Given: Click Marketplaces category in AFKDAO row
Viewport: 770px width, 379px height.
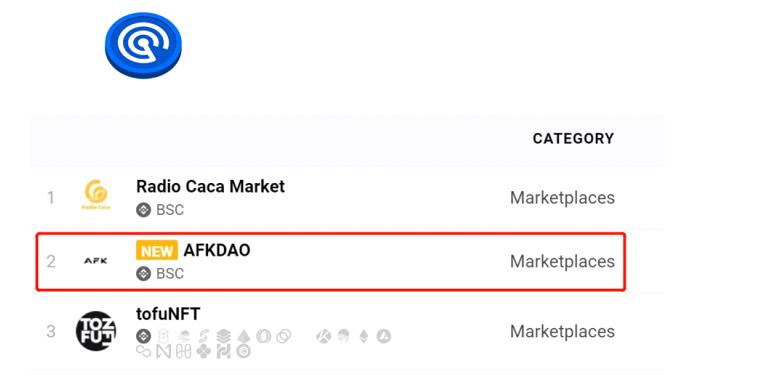Looking at the screenshot, I should [x=562, y=261].
